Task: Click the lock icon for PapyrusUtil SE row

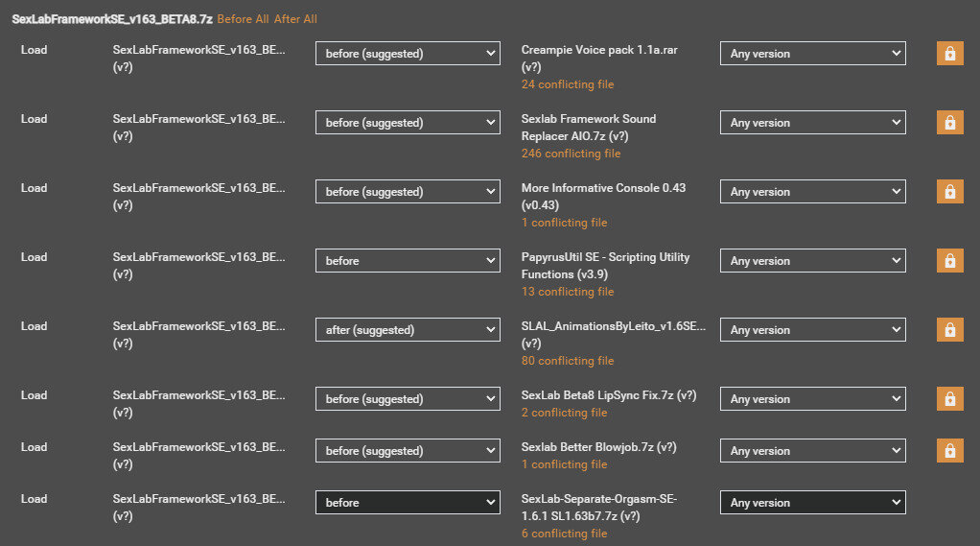Action: tap(949, 261)
